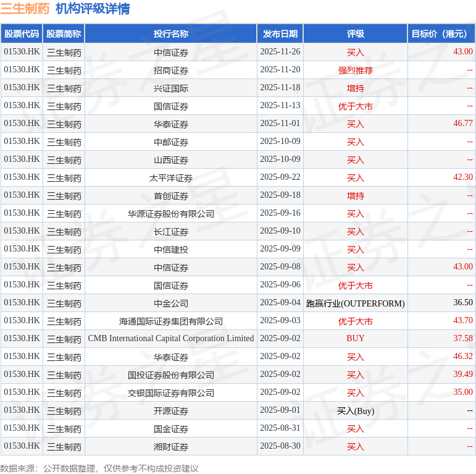476x474 pixels.
Task: Select the 太平洋证券 cell
Action: 171,178
